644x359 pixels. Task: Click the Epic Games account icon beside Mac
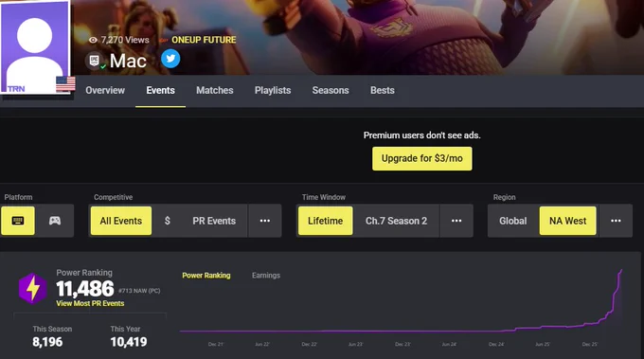click(x=95, y=61)
